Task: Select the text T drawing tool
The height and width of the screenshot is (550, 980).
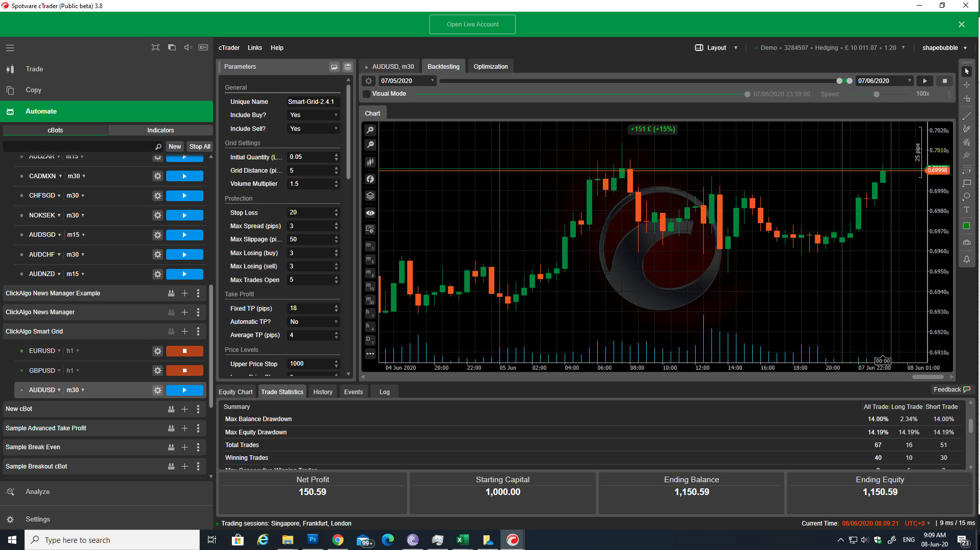Action: coord(967,210)
